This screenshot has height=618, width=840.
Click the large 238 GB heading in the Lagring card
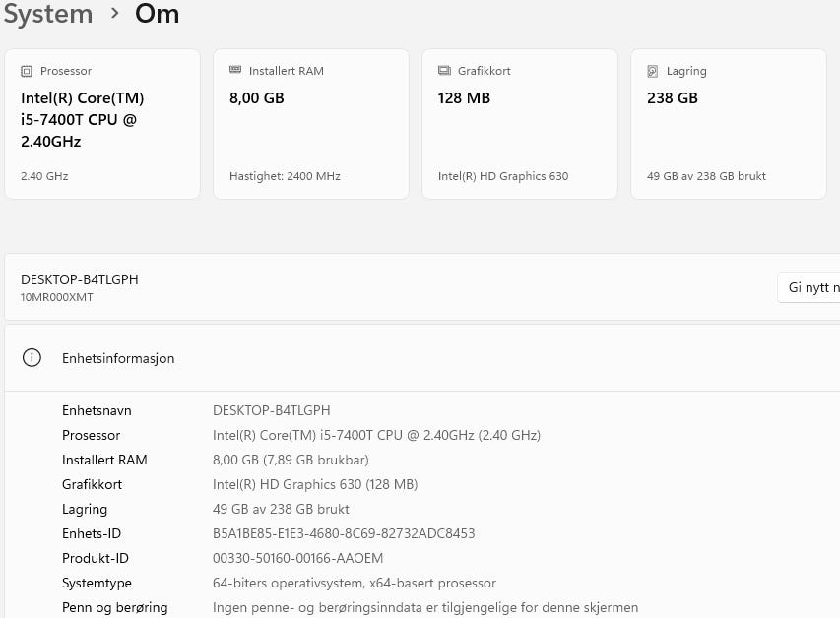(x=673, y=98)
